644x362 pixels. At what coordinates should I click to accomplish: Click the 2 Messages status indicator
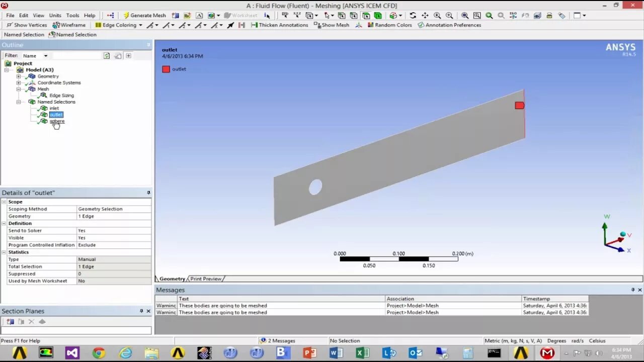[x=278, y=341]
